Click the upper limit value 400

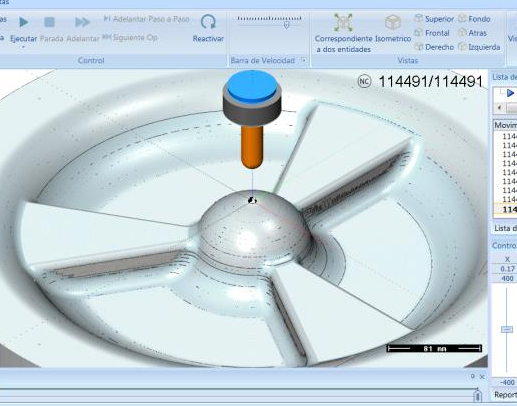click(507, 278)
